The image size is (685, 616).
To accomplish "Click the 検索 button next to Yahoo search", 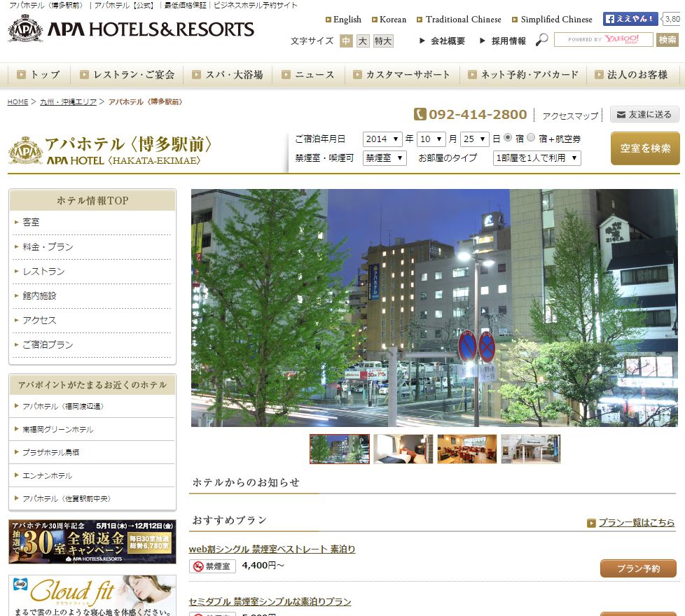I will click(667, 40).
